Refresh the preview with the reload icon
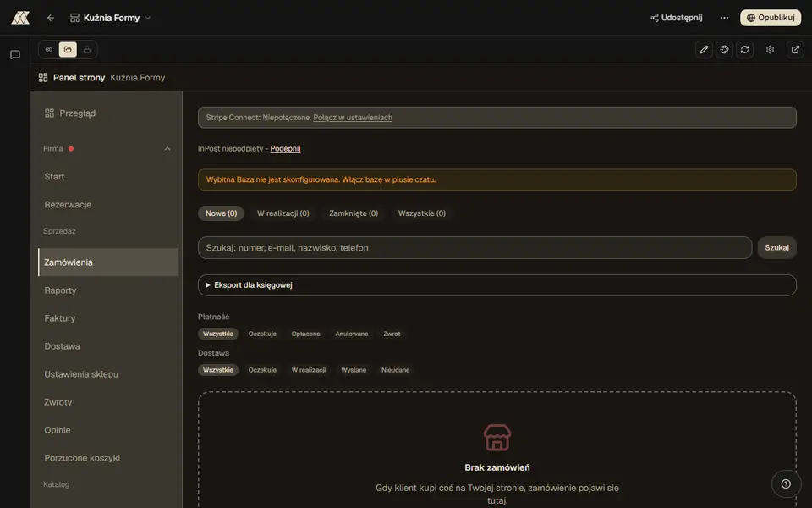Screen dimensions: 812x508 coord(744,50)
